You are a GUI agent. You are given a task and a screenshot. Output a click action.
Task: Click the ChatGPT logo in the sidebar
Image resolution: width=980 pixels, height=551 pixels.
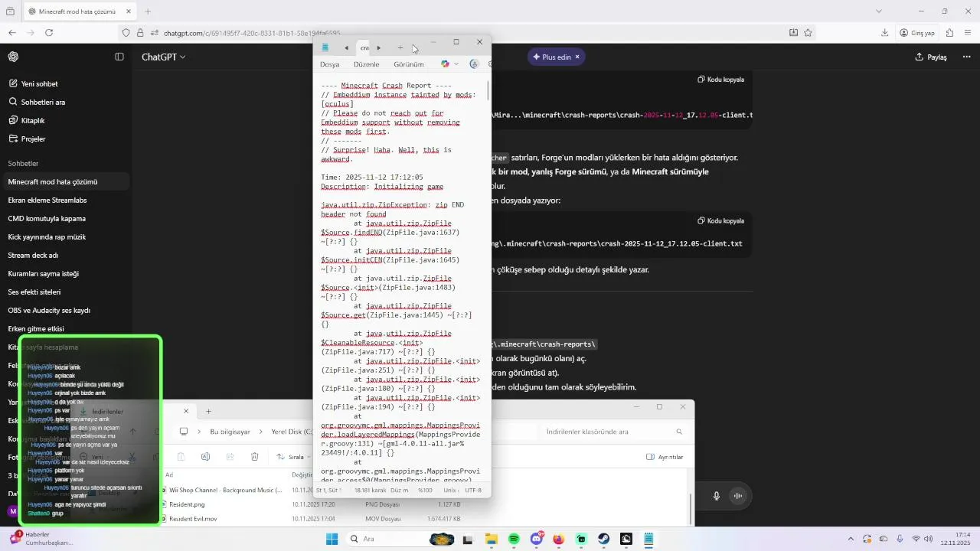click(13, 57)
